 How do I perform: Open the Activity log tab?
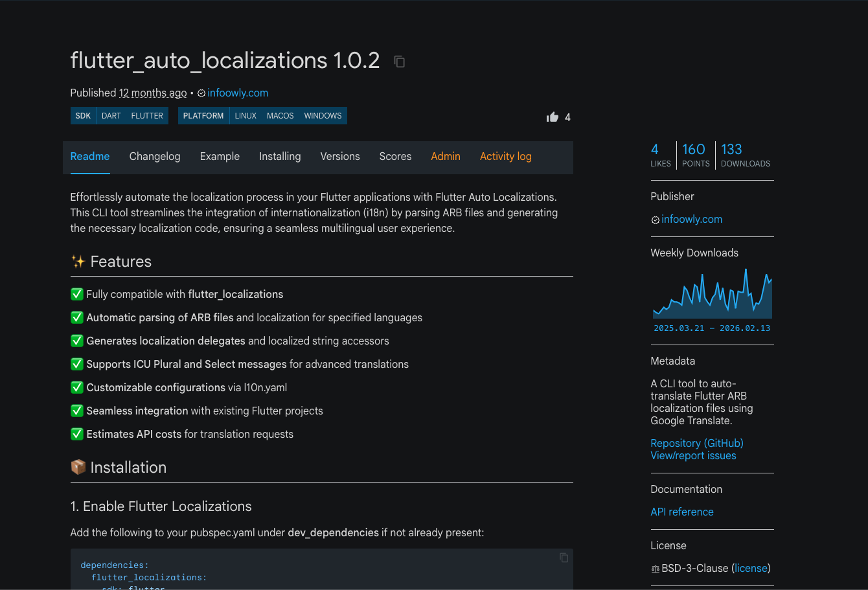coord(506,156)
